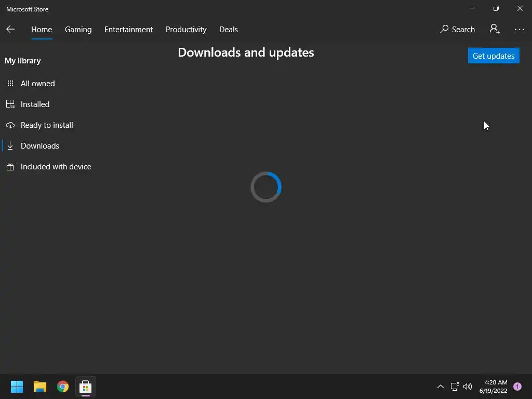Click the Ready to install cloud icon
This screenshot has height=399, width=532.
coord(10,125)
